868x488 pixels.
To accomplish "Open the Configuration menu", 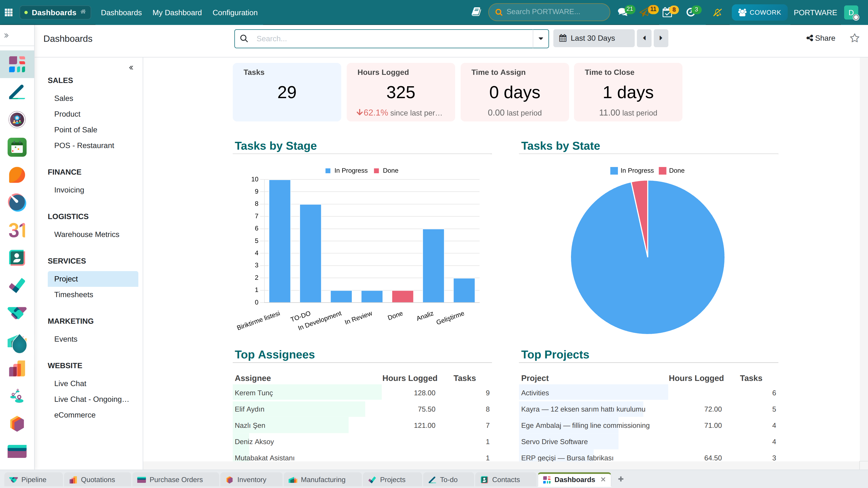I will [x=235, y=12].
